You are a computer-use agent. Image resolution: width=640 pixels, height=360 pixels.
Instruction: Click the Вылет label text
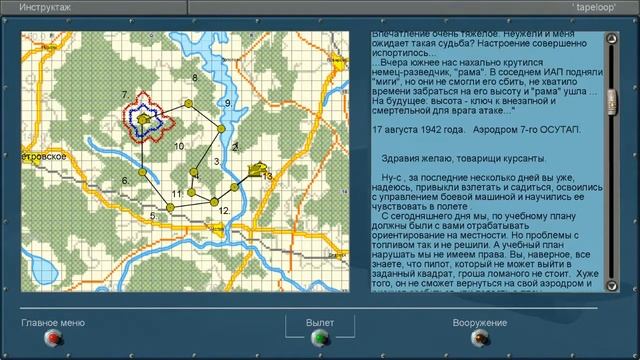click(320, 323)
